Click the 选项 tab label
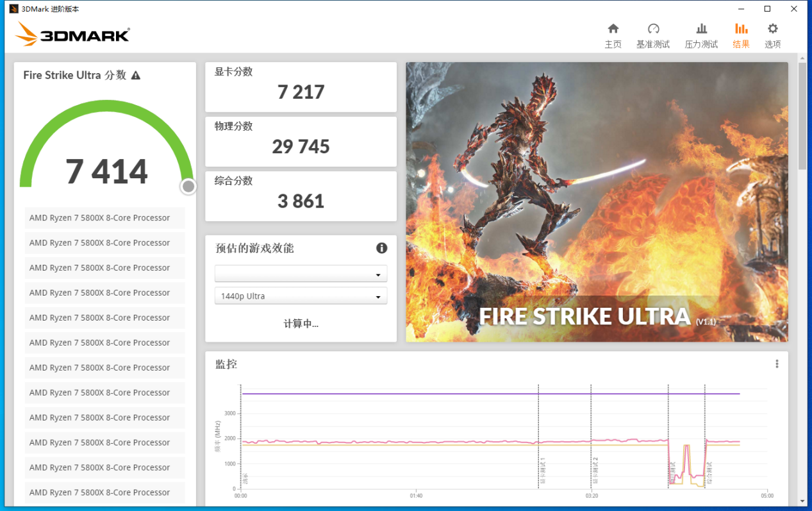This screenshot has width=812, height=511. coord(773,44)
